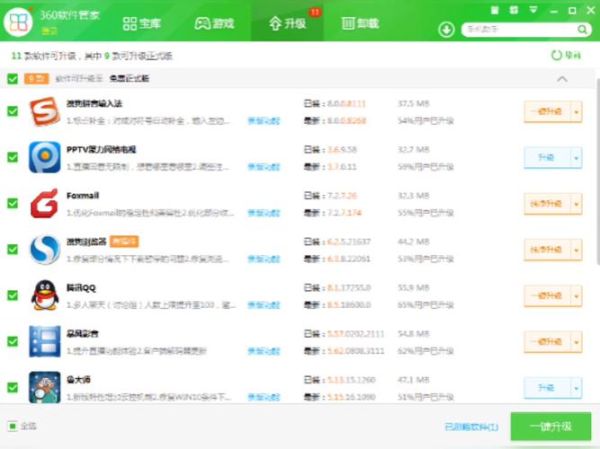This screenshot has width=600, height=449.
Task: Uncheck the Sogou input method checkbox
Action: coord(13,111)
